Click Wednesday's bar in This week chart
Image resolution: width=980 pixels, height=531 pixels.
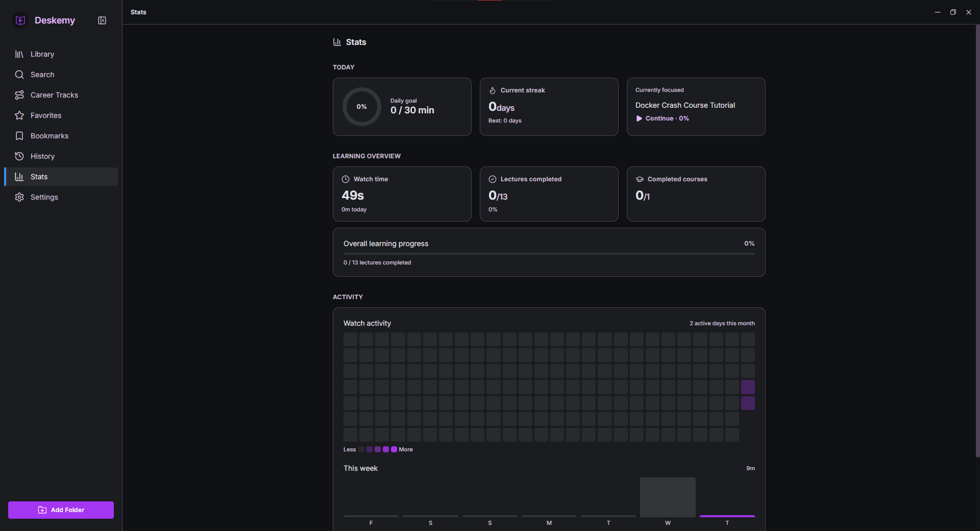pos(668,497)
